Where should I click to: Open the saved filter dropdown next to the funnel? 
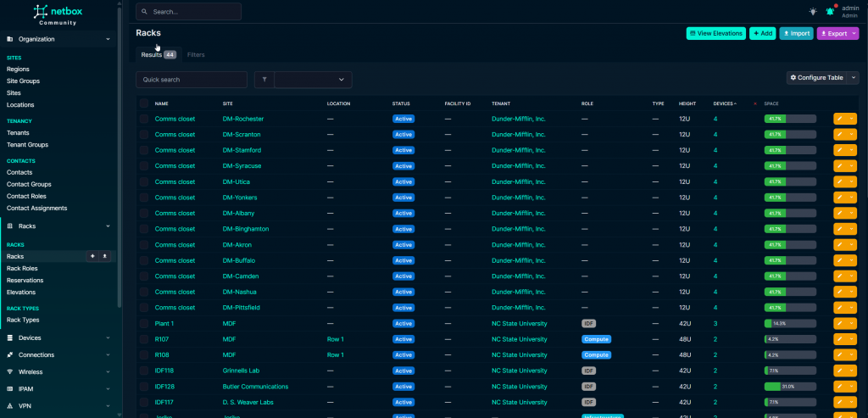click(x=313, y=79)
